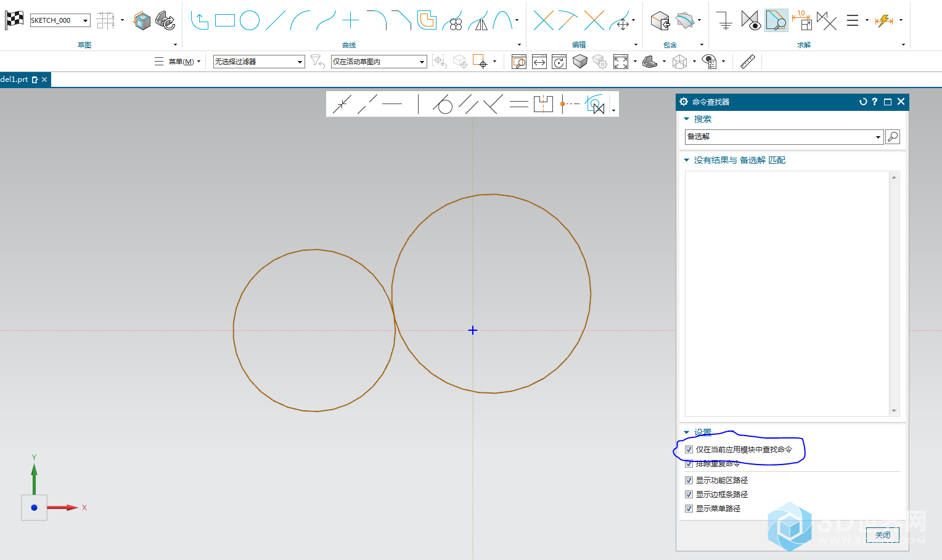Click the Zoom window icon

click(519, 62)
